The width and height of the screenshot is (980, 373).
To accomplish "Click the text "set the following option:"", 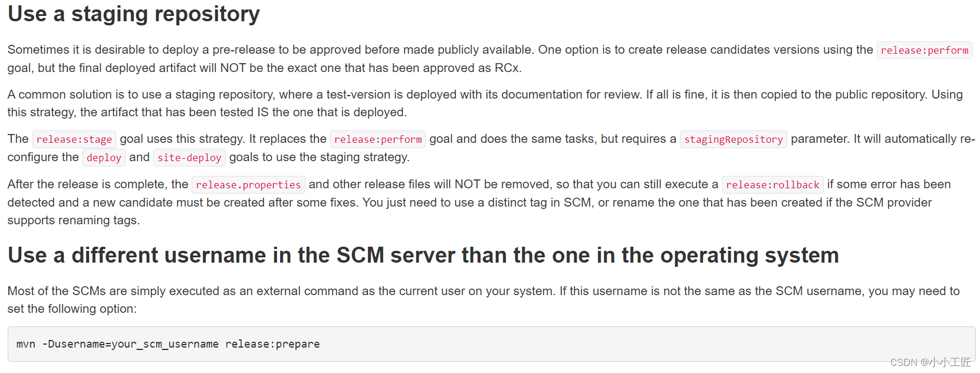I will coord(72,309).
